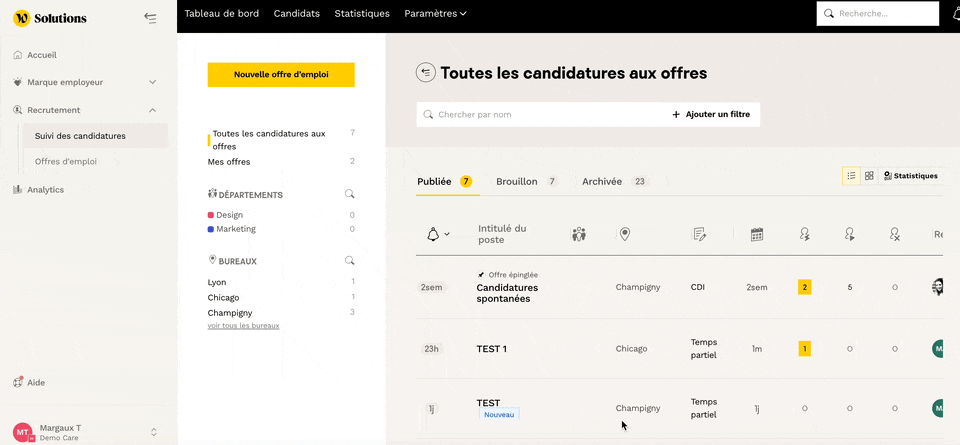Viewport: 960px width, 445px height.
Task: Switch to grid view layout
Action: click(x=869, y=176)
